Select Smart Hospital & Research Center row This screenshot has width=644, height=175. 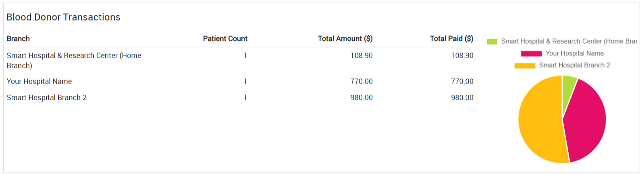(240, 60)
